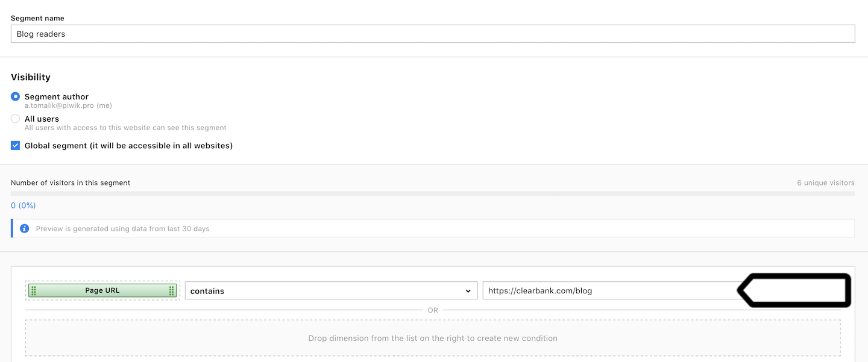Click the Page URL dimension tag
Viewport: 868px width, 362px height.
point(102,290)
